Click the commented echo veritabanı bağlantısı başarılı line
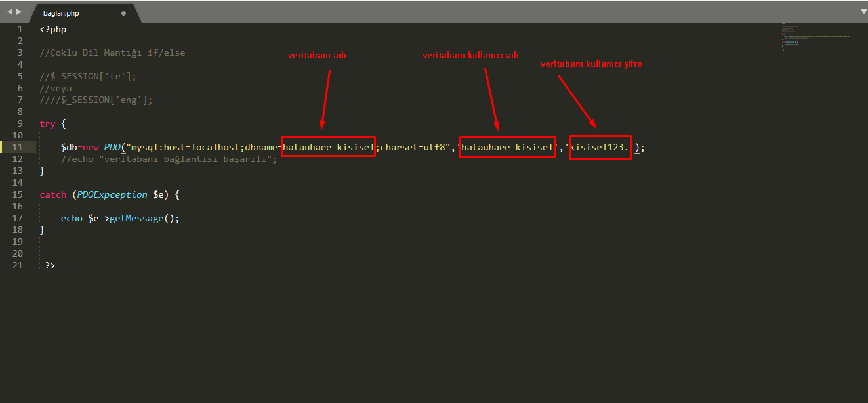Viewport: 868px width, 403px height. pos(169,159)
